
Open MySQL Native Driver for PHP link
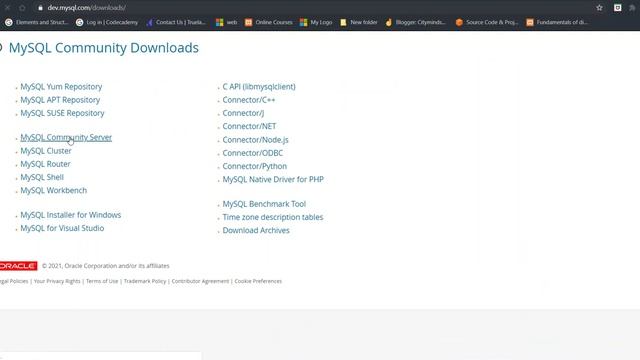[x=273, y=179]
